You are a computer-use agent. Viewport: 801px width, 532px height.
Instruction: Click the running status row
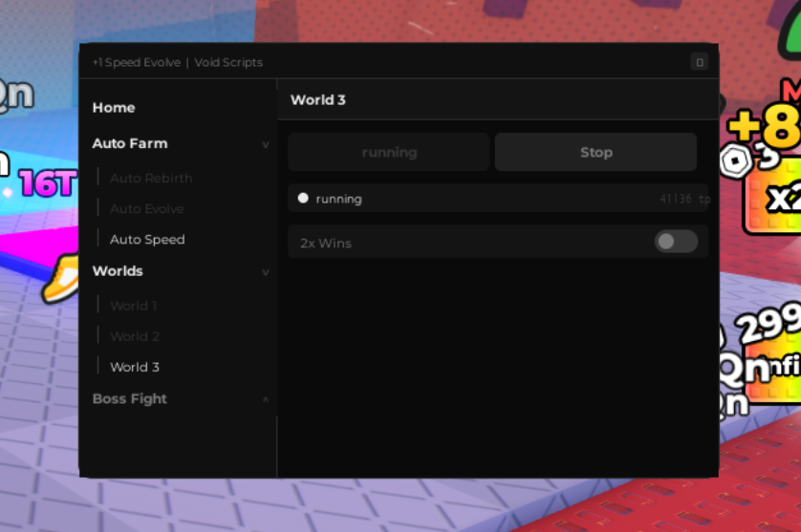click(498, 198)
